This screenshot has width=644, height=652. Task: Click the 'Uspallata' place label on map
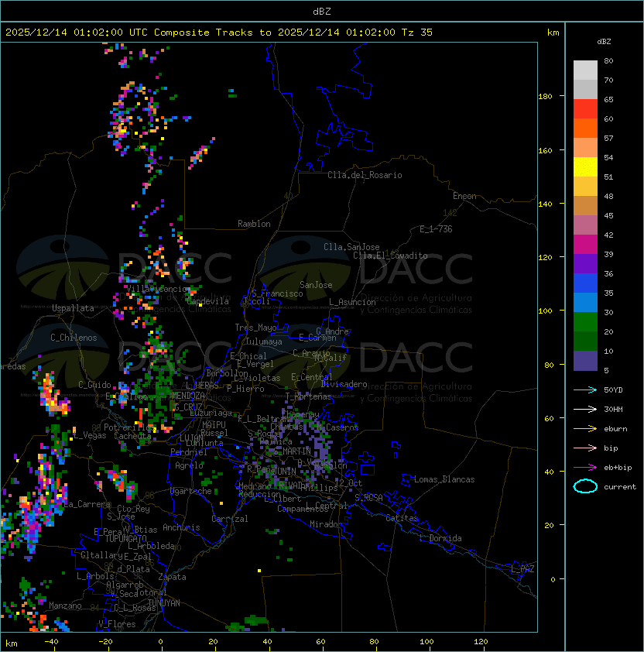(73, 308)
